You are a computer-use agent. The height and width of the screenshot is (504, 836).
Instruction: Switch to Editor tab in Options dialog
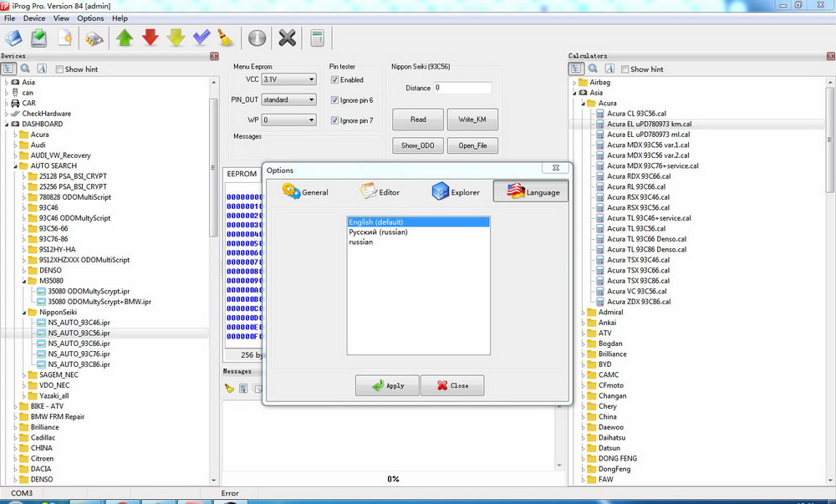pyautogui.click(x=380, y=191)
